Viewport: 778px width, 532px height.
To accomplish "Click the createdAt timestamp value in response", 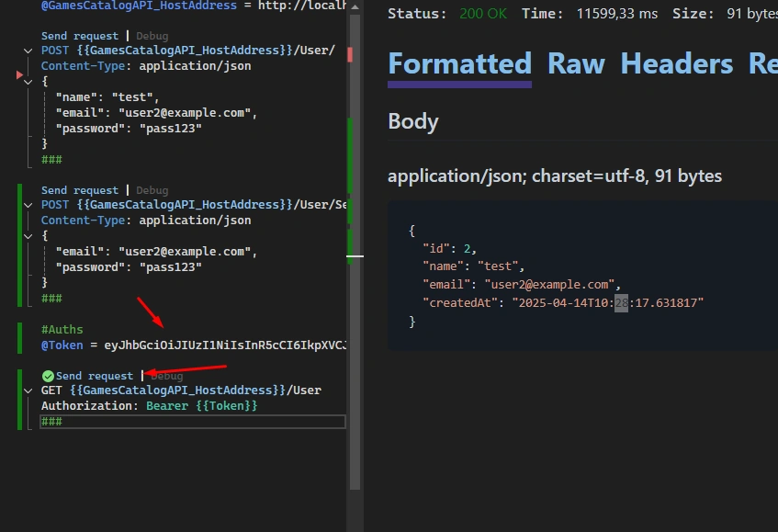I will [x=608, y=302].
